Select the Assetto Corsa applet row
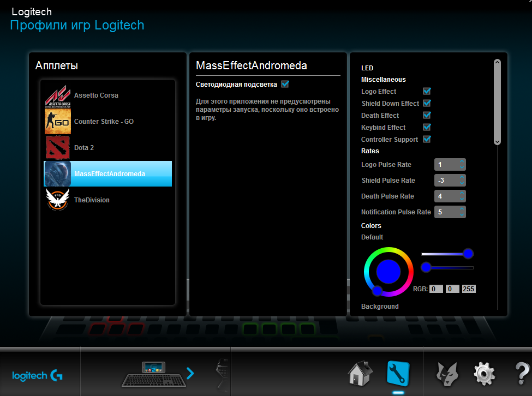This screenshot has width=532, height=396. click(x=108, y=95)
